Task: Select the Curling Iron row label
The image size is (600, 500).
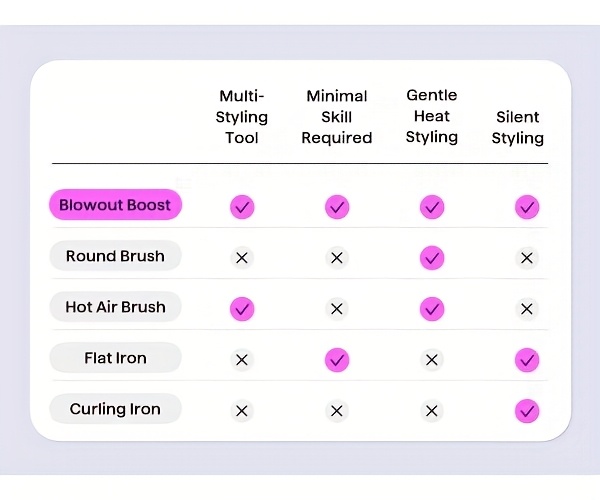Action: click(x=115, y=409)
